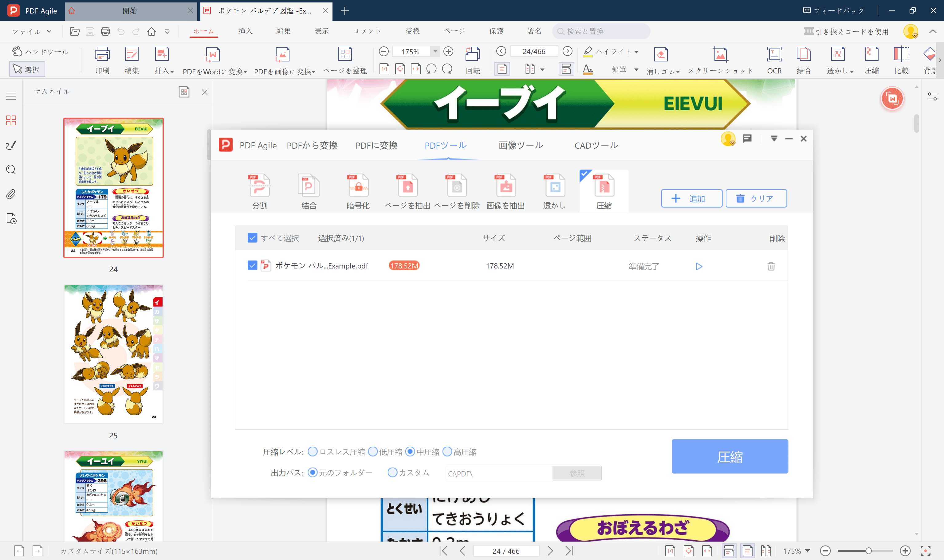Viewport: 944px width, 560px height.
Task: Open the zoom percentage dropdown
Action: tap(435, 51)
